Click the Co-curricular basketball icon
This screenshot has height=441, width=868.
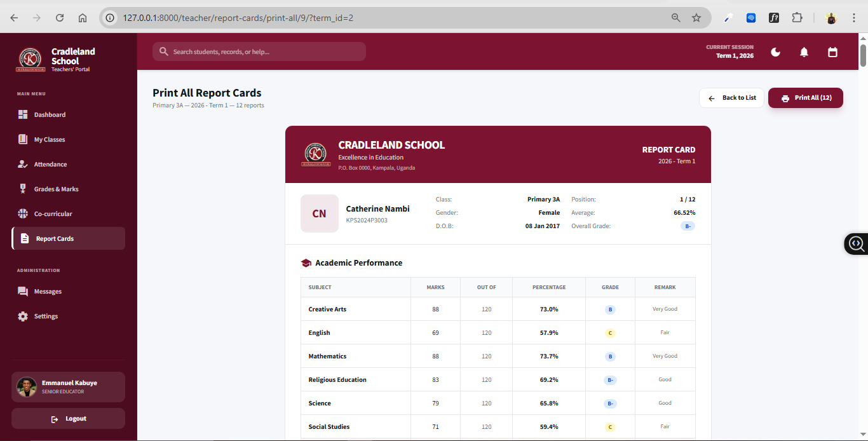coord(23,214)
